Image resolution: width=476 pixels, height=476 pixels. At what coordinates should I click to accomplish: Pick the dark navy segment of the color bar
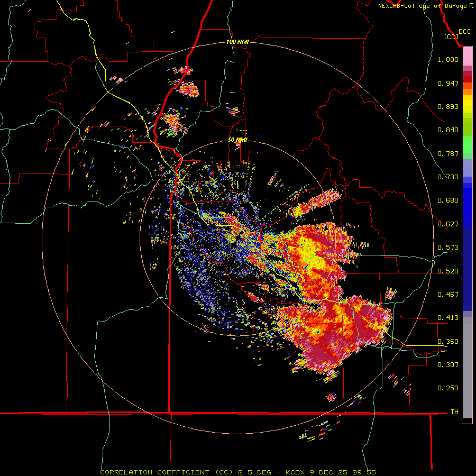click(467, 270)
